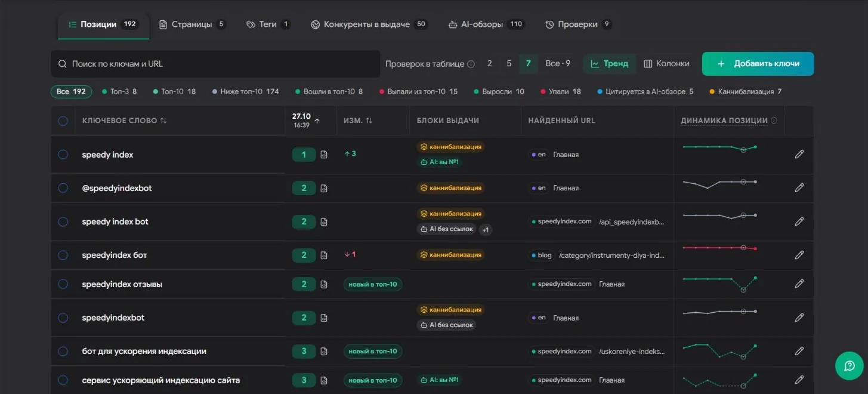Image resolution: width=868 pixels, height=394 pixels.
Task: Select checkbox for сервис ускоряющий индексацию сайта
Action: pyautogui.click(x=63, y=380)
